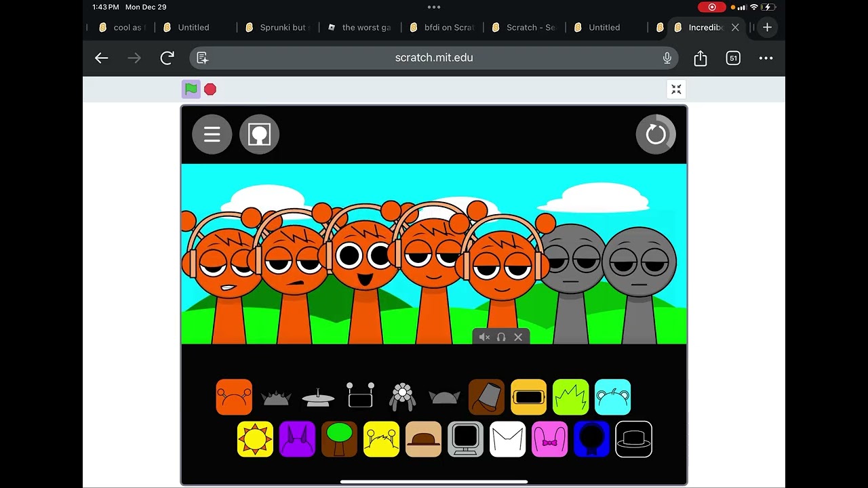The width and height of the screenshot is (868, 488).
Task: Select the lime green spiky sound icon
Action: pos(570,397)
